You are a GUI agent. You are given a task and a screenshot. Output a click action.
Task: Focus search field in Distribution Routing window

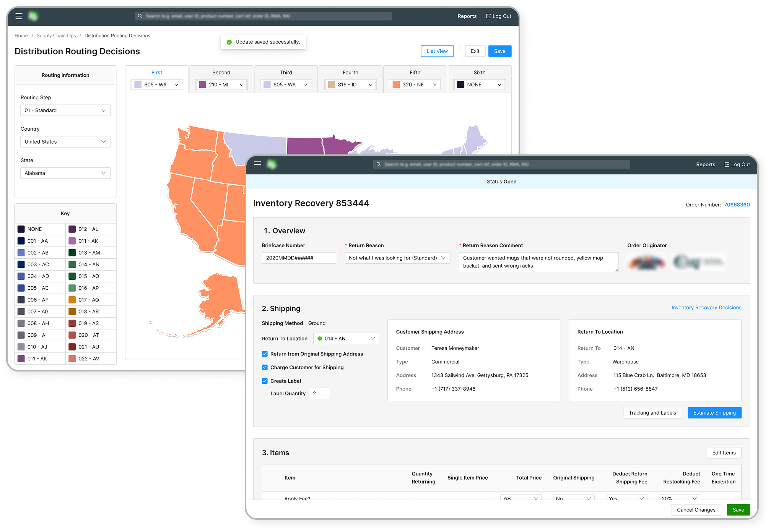[x=263, y=16]
